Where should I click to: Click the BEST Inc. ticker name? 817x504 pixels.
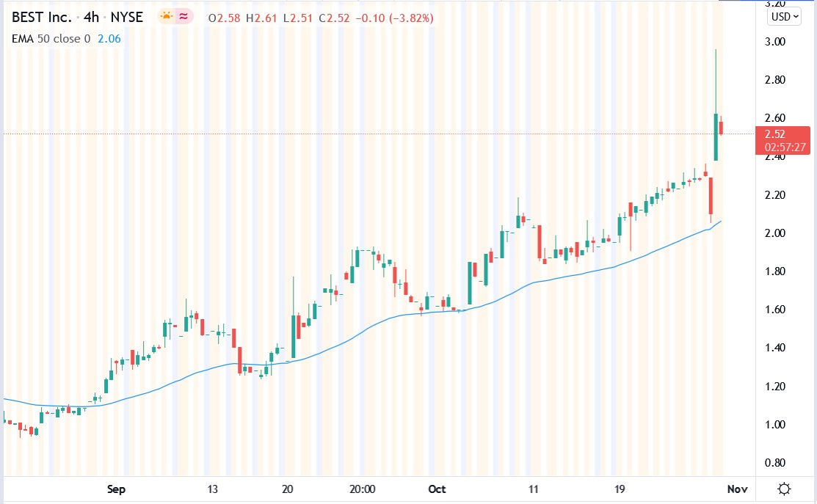coord(40,17)
